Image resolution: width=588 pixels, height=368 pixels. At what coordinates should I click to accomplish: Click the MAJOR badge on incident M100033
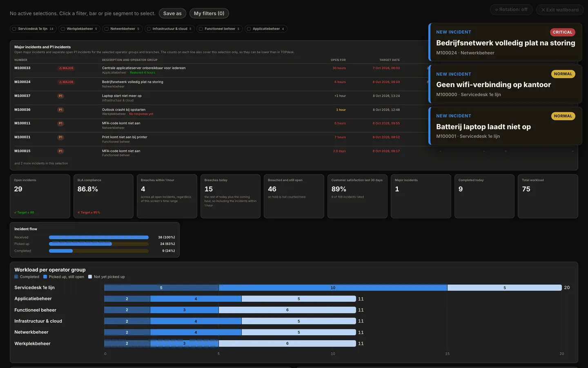[66, 68]
